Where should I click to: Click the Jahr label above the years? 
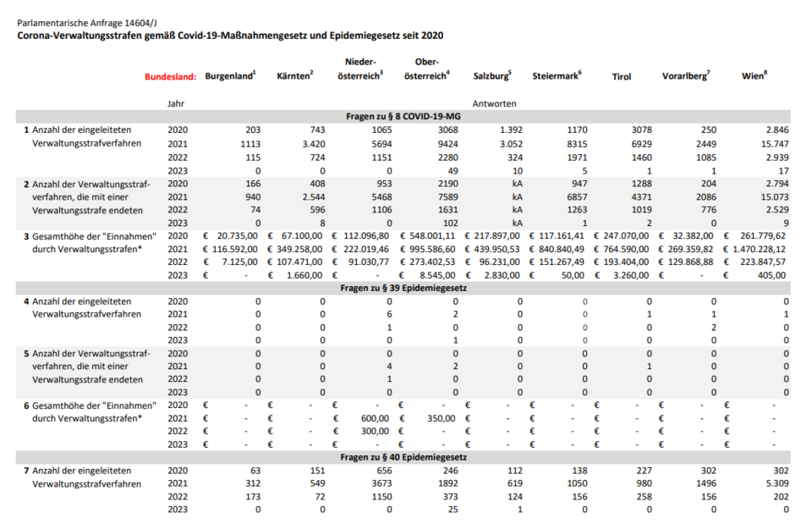tap(176, 103)
